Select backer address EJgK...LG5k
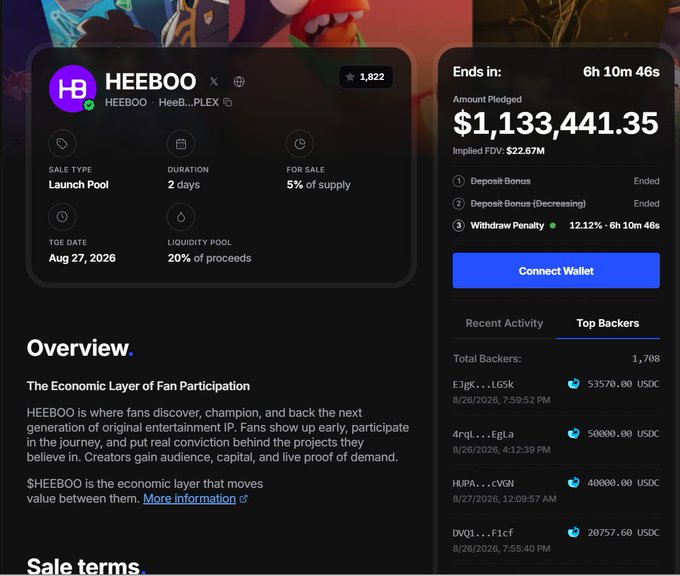This screenshot has width=680, height=576. coord(483,384)
